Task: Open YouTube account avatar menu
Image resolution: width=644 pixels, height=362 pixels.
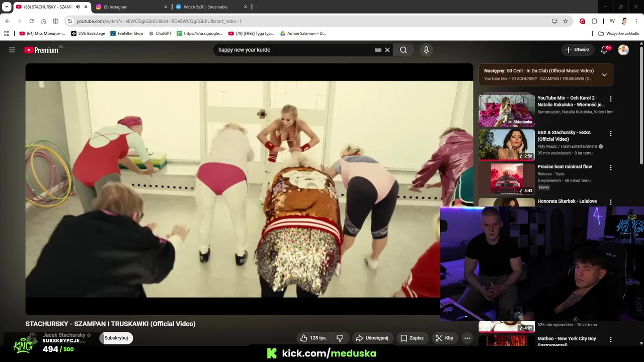Action: (x=623, y=50)
